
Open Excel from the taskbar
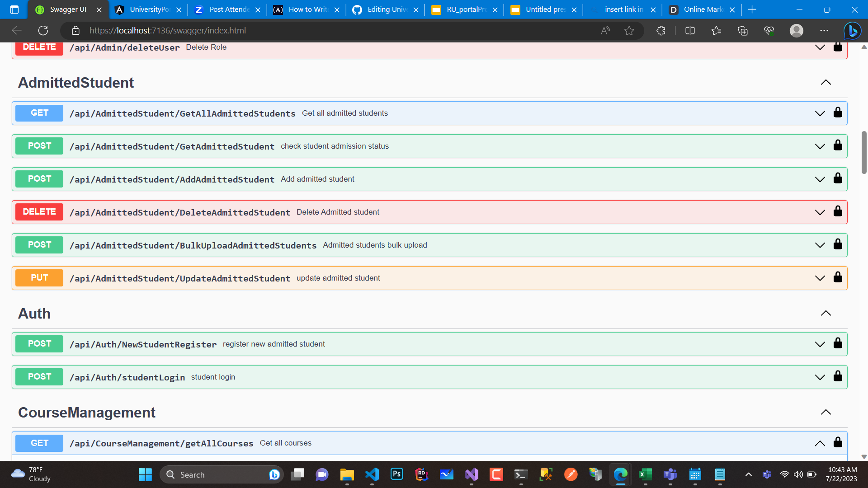[x=645, y=474]
